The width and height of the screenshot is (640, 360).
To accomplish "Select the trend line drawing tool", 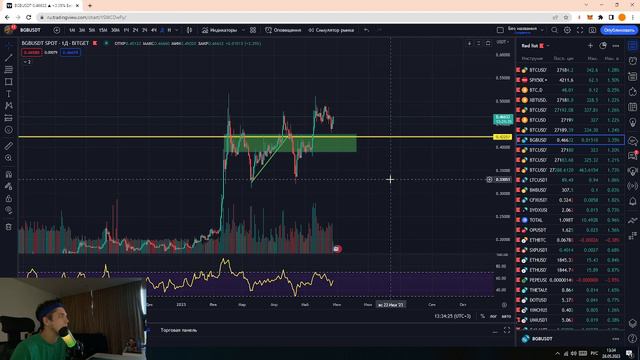I will pos(9,58).
